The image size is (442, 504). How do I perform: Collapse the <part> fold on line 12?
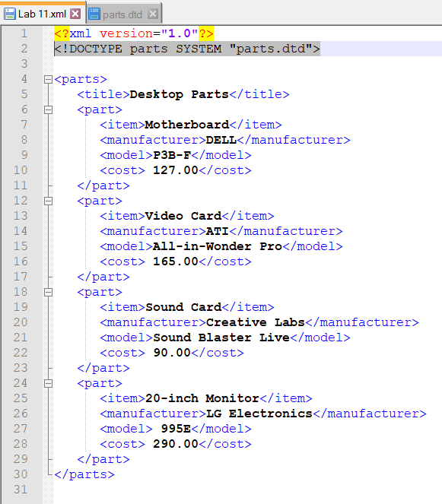pyautogui.click(x=48, y=201)
